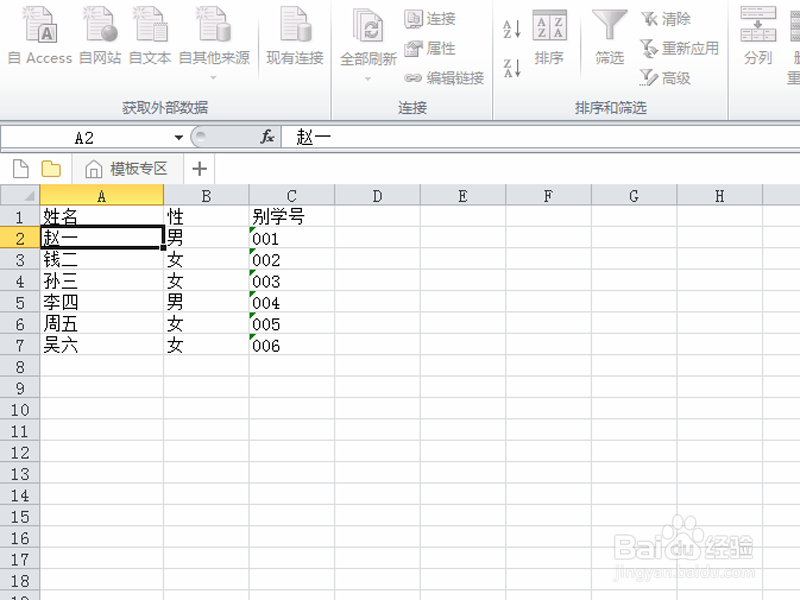Switch to the 模板专区 tab
Viewport: 800px width, 600px height.
[127, 169]
